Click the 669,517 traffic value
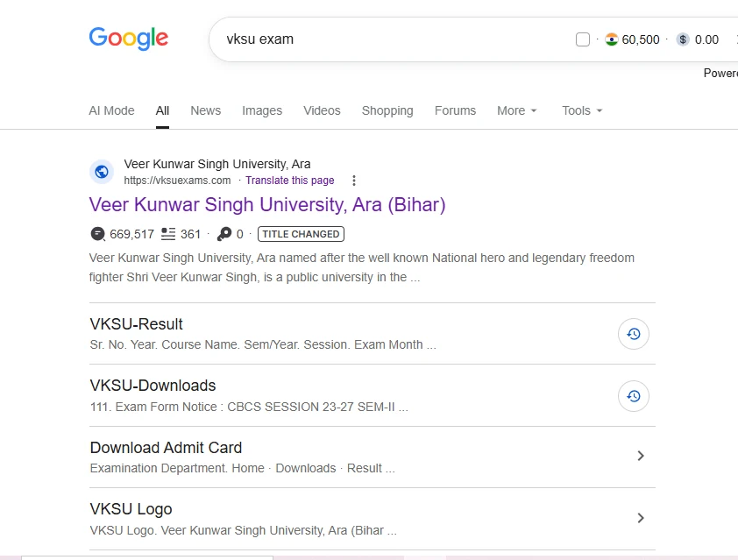 pos(131,234)
